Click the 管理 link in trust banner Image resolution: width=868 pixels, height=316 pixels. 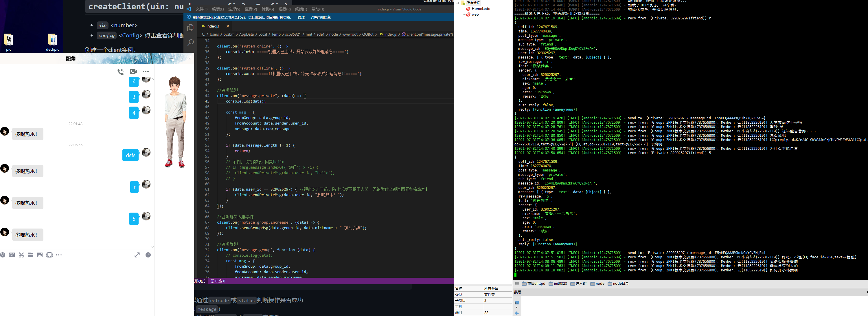click(x=301, y=17)
